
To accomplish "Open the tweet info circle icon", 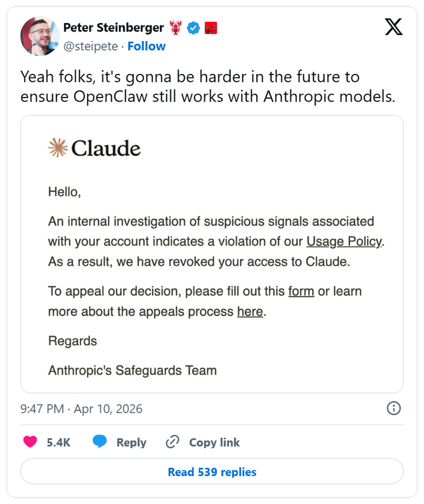I will pos(394,408).
